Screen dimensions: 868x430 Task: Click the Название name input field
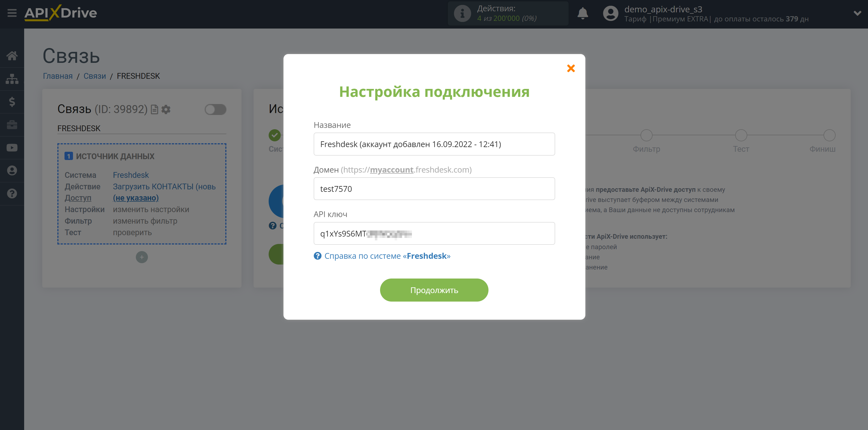click(x=434, y=144)
